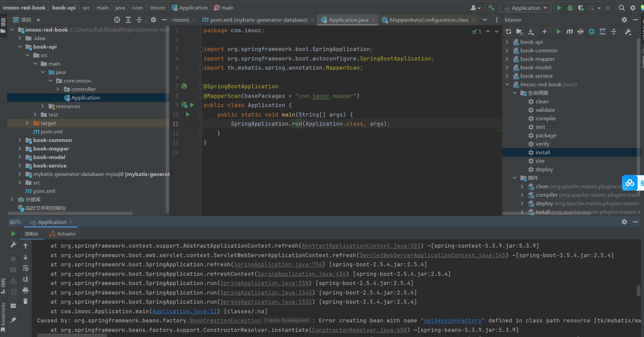Screen dimensions: 644x337
Task: Run Application with green play button in top toolbar
Action: (x=559, y=7)
